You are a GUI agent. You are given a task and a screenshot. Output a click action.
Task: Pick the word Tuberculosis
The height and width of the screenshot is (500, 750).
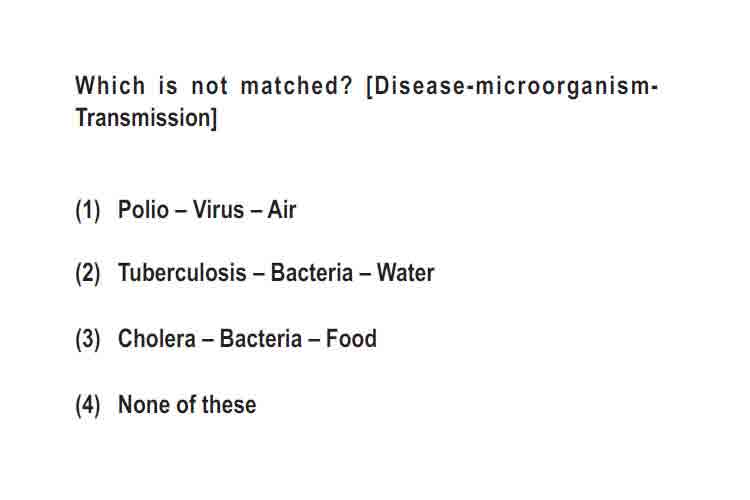(182, 273)
